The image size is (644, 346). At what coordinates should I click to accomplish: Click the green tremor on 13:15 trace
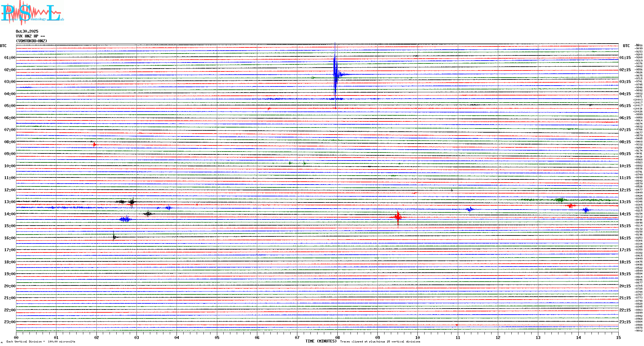click(x=560, y=200)
